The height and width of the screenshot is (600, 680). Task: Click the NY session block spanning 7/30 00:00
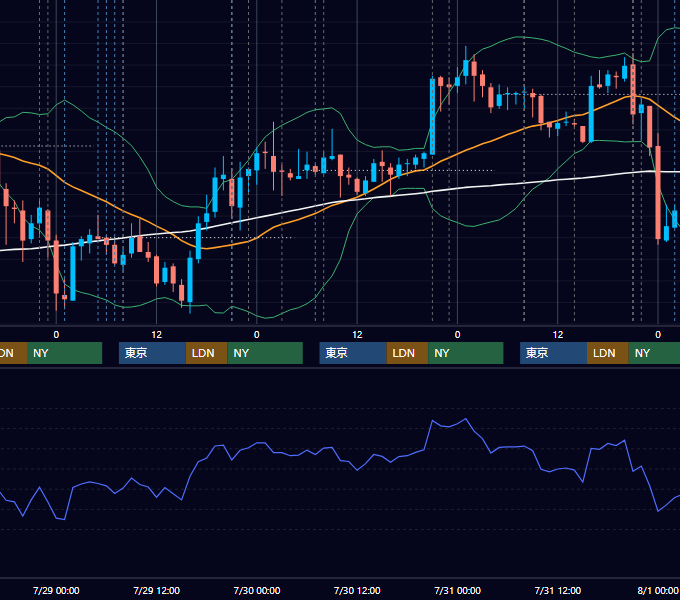pyautogui.click(x=265, y=353)
